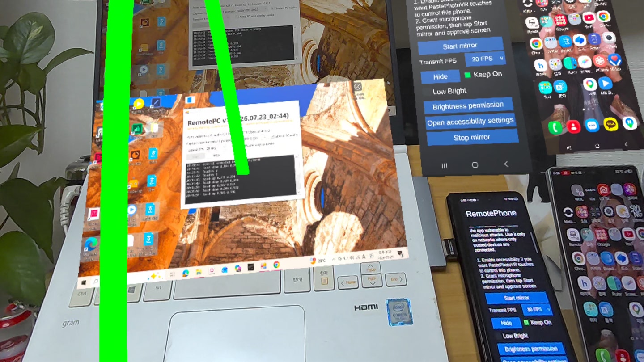Open the green Phone dialer on the floating mirror
The height and width of the screenshot is (362, 644).
coord(555,127)
